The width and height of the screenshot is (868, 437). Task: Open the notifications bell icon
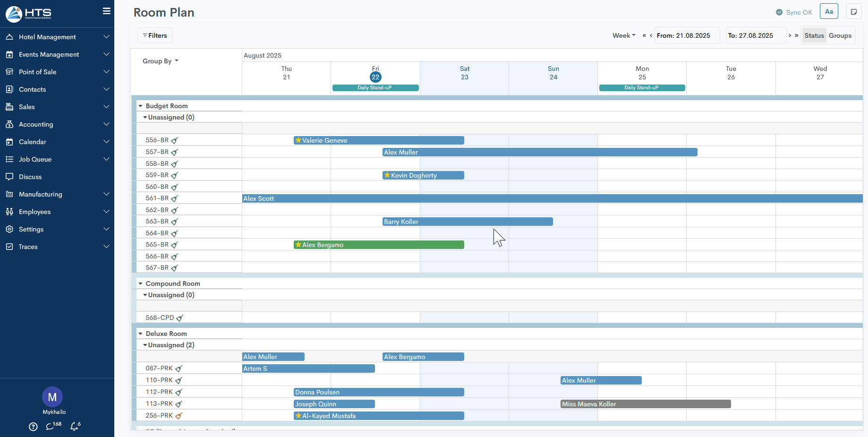pyautogui.click(x=74, y=426)
